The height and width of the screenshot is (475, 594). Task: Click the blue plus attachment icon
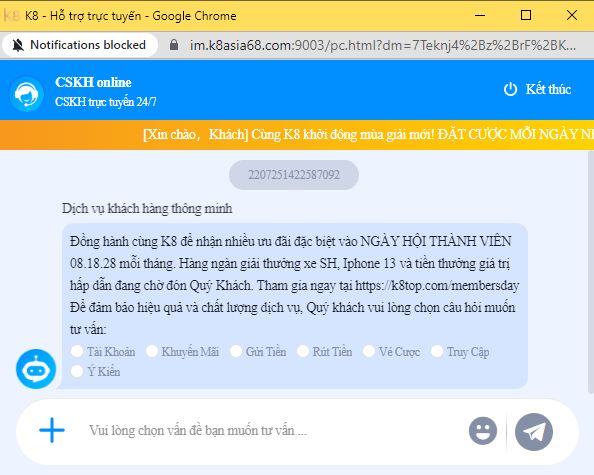point(52,430)
